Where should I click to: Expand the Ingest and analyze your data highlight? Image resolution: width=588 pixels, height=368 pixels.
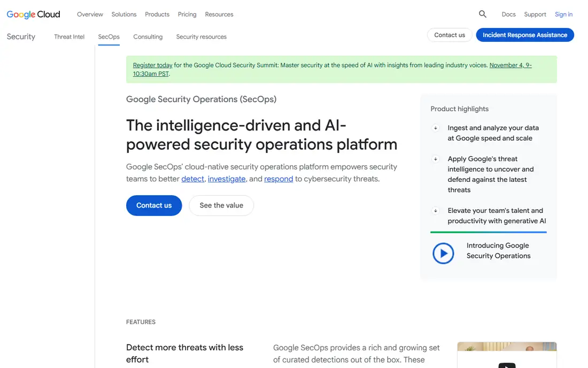[435, 128]
